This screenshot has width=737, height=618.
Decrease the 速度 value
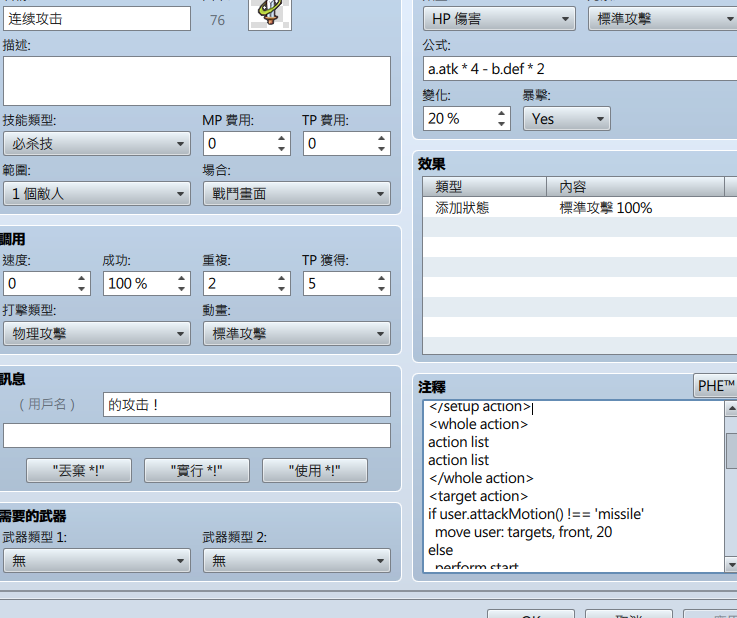(x=81, y=289)
